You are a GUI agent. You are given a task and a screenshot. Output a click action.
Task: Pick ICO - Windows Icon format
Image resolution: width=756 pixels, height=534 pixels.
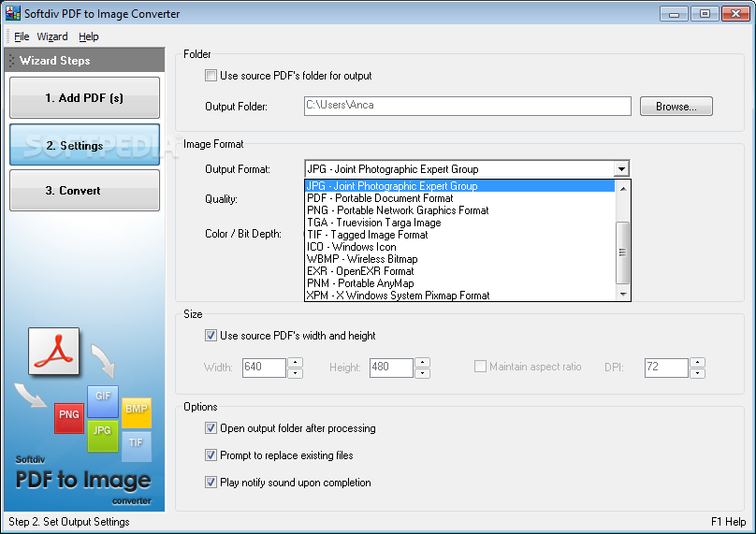pyautogui.click(x=460, y=247)
